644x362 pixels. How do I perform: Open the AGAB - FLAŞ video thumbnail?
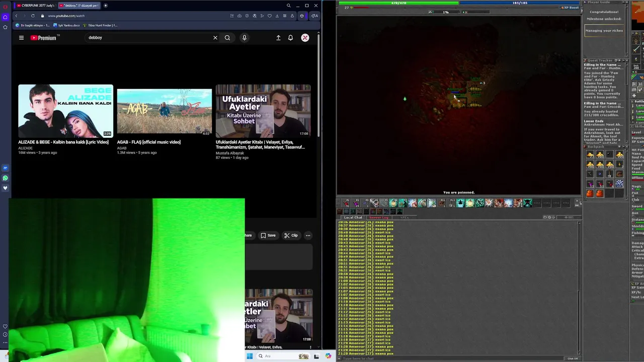165,111
